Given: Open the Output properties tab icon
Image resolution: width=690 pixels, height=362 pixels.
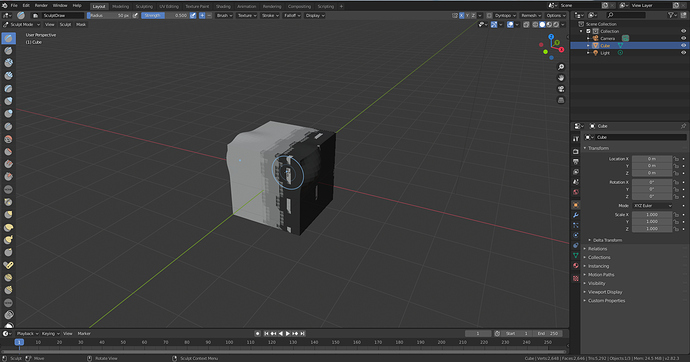Looking at the screenshot, I should 576,161.
